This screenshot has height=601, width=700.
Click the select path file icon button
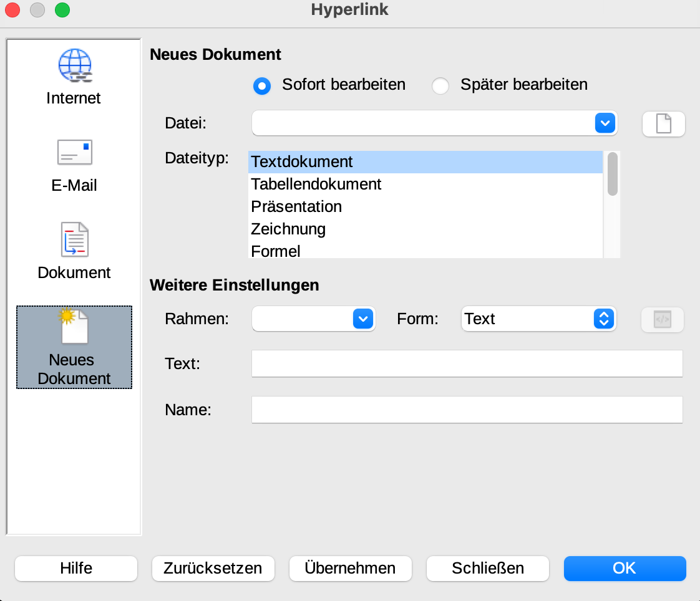[x=663, y=123]
